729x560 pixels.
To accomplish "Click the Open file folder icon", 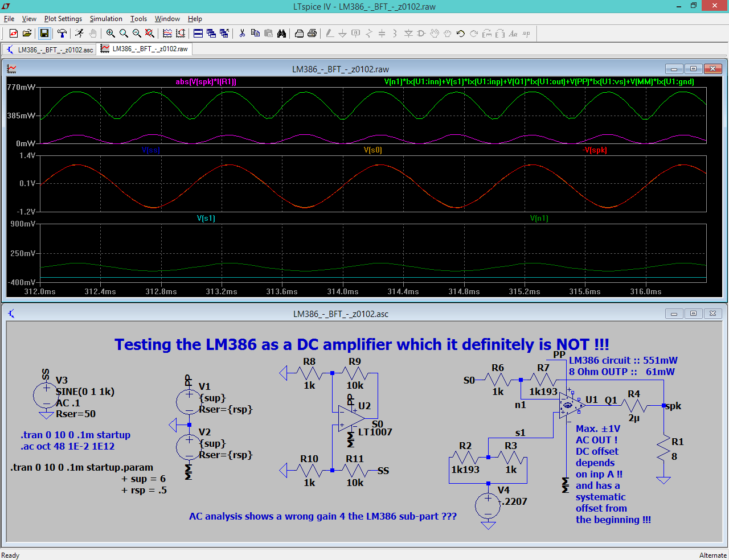I will pyautogui.click(x=27, y=34).
